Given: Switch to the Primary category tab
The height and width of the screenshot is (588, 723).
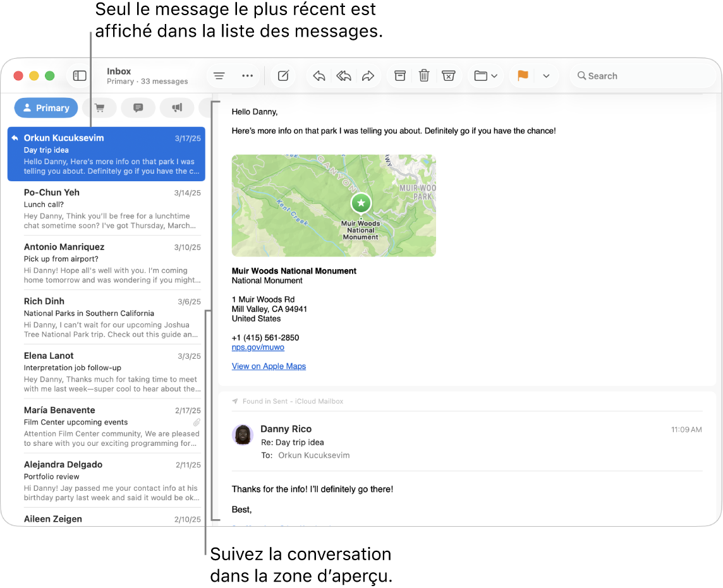Looking at the screenshot, I should (46, 107).
